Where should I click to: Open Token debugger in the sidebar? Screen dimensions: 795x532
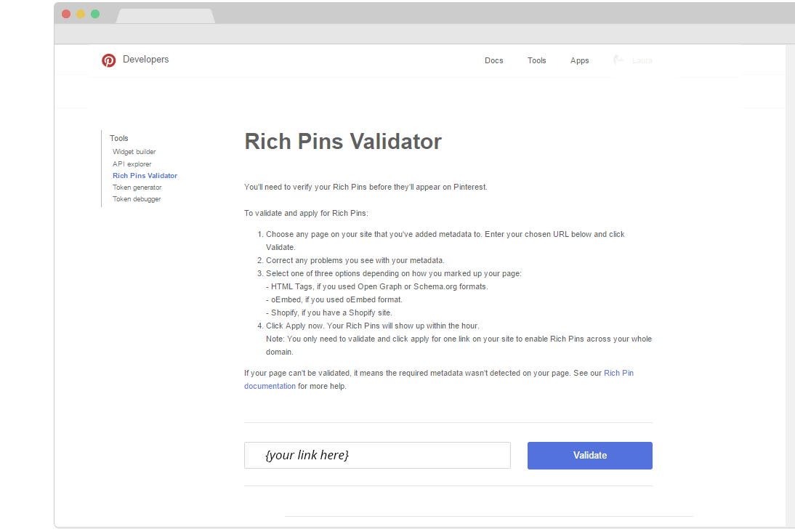click(x=137, y=199)
